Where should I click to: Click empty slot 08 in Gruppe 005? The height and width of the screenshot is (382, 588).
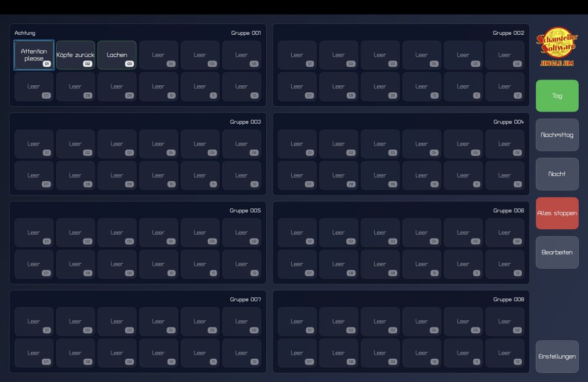point(75,264)
